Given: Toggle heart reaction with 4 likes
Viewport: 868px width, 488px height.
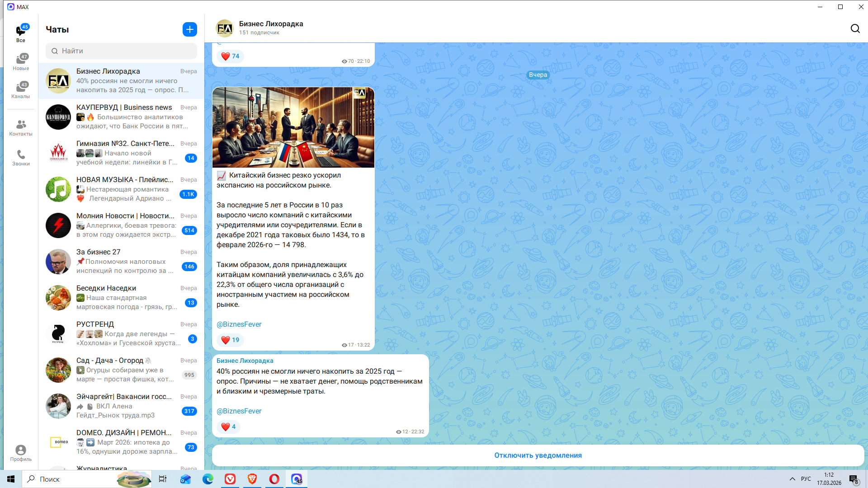Looking at the screenshot, I should [x=229, y=427].
